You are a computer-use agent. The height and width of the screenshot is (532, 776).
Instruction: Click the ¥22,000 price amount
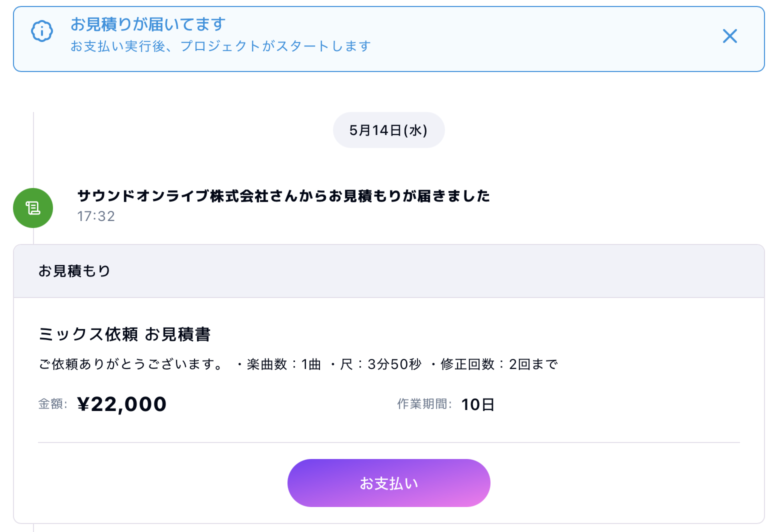122,404
